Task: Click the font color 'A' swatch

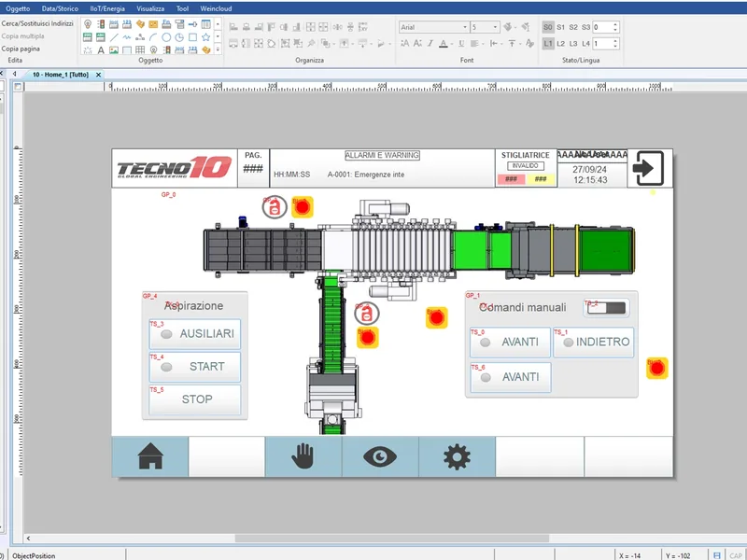Action: 443,43
